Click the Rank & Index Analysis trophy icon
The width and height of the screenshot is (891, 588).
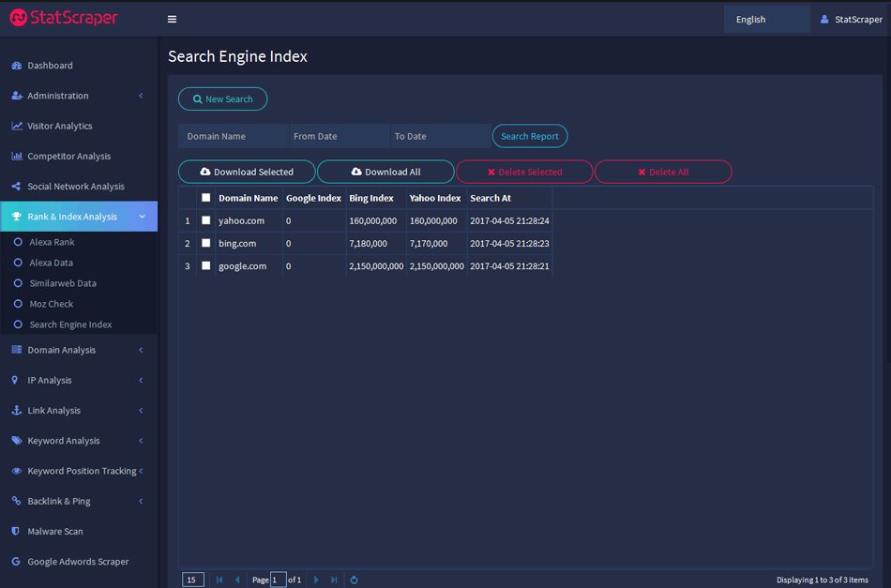pyautogui.click(x=17, y=217)
